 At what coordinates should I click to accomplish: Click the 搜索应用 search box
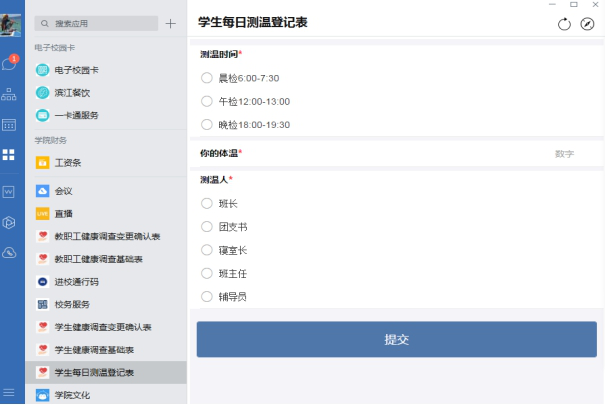(98, 23)
